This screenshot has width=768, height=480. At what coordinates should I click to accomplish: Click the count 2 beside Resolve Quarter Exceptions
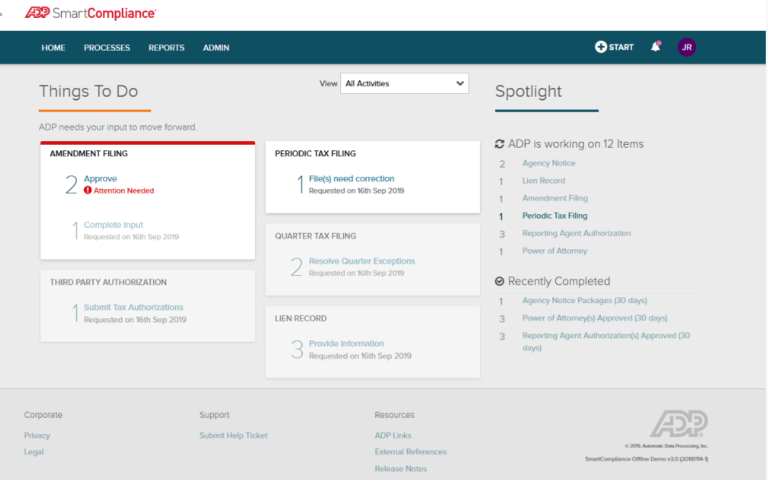pyautogui.click(x=296, y=267)
